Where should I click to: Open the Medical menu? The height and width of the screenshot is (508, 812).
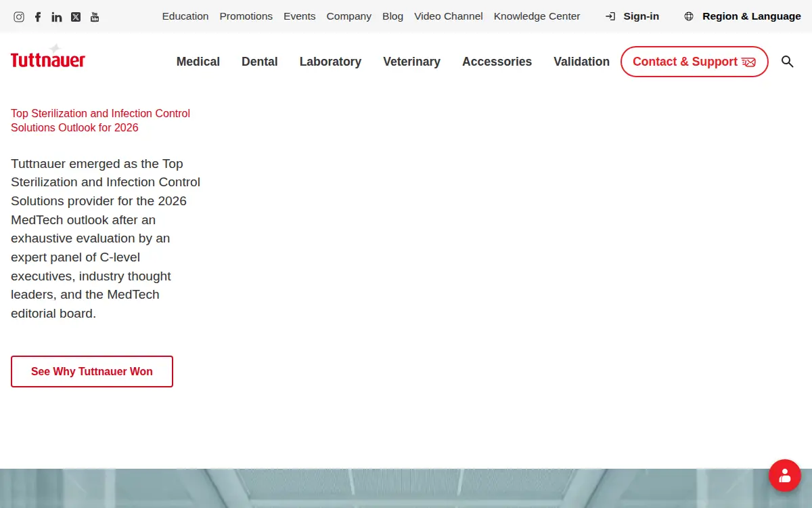[198, 62]
